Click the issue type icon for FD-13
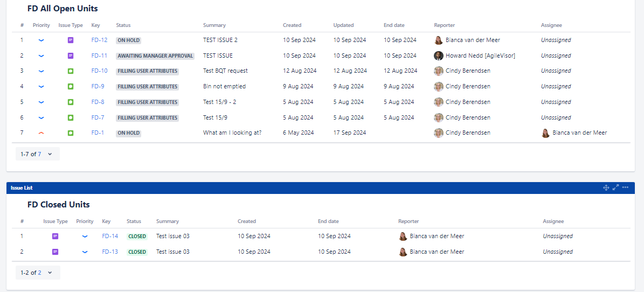 click(56, 252)
